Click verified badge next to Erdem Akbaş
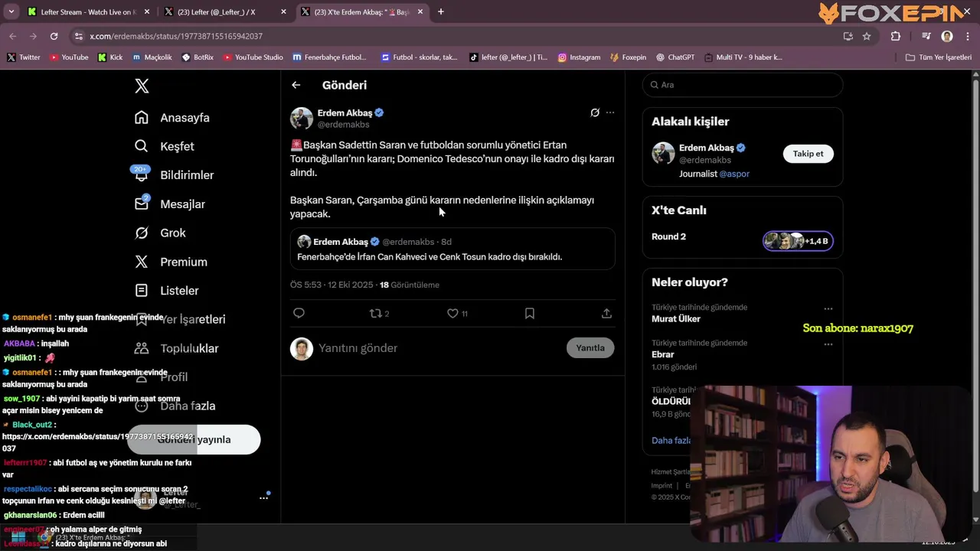The image size is (980, 551). 379,112
